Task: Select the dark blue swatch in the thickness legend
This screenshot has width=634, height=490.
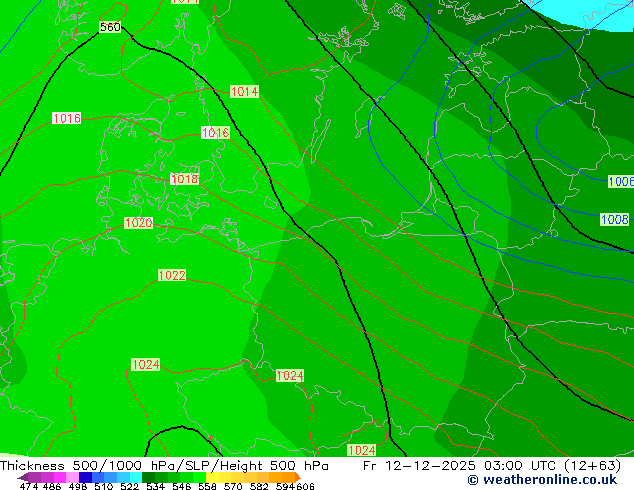Action: tap(85, 477)
